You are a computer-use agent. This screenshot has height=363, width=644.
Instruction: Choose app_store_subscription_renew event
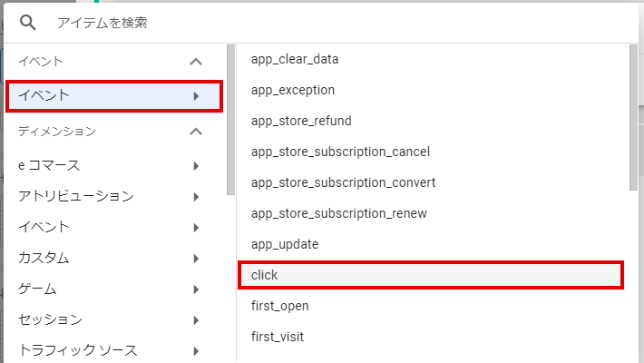coord(339,214)
